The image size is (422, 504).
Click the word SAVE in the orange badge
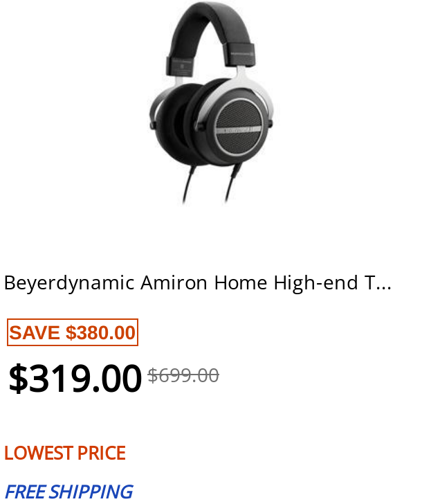pos(35,333)
